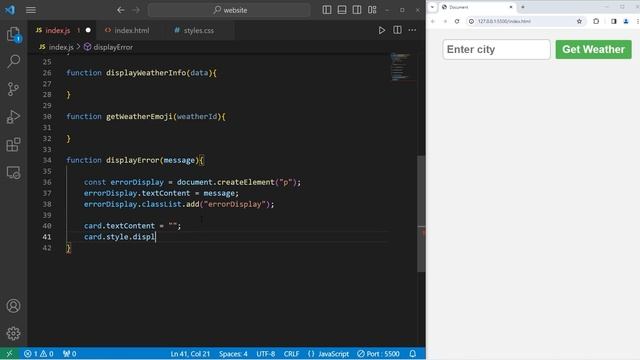Open Problems via errors and warnings indicator
The height and width of the screenshot is (360, 640).
coord(38,354)
